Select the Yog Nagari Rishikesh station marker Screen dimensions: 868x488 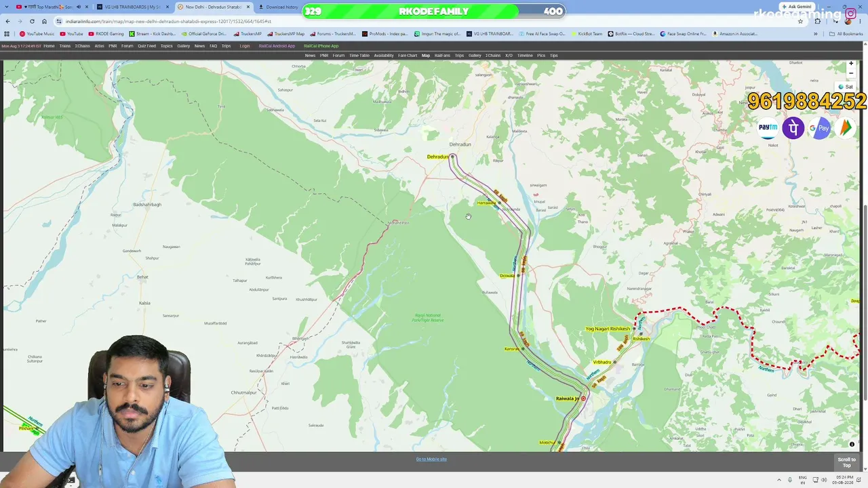(633, 329)
